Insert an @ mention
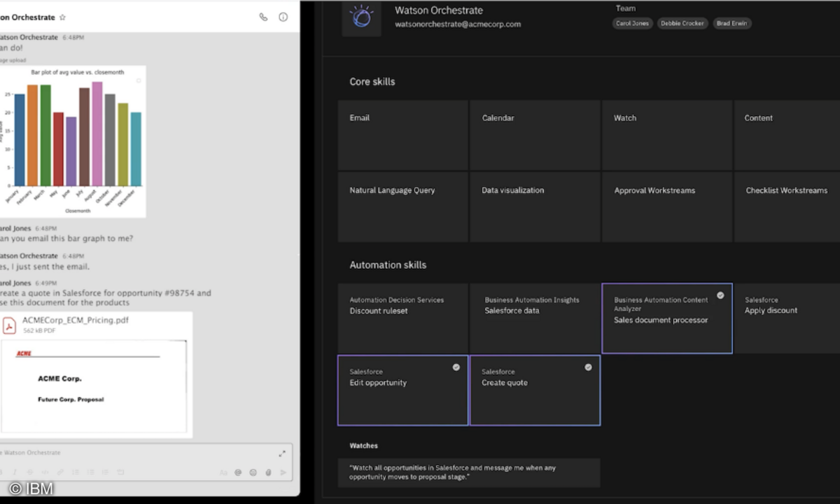 click(x=238, y=472)
